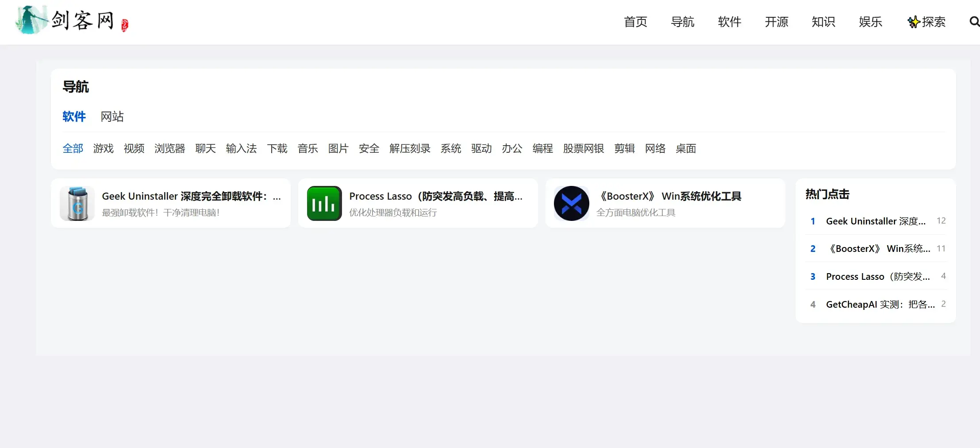Filter by the 驱动 category
Viewport: 980px width, 448px height.
point(481,148)
